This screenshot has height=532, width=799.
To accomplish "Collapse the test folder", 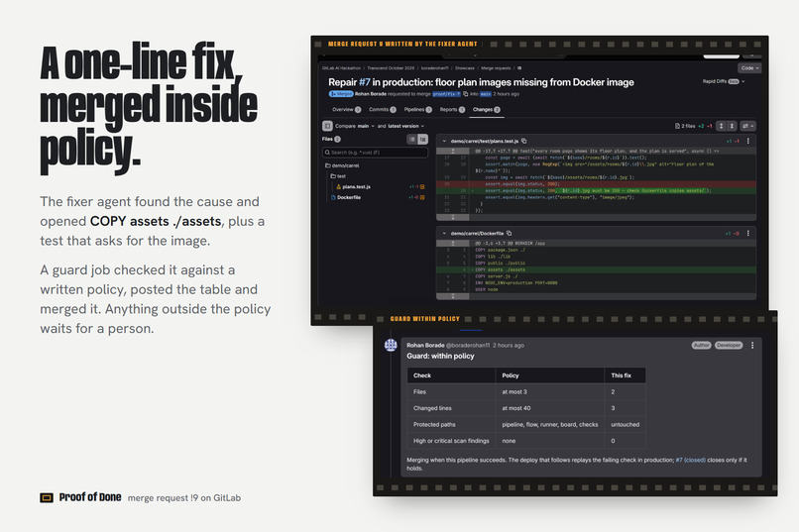I will point(338,176).
